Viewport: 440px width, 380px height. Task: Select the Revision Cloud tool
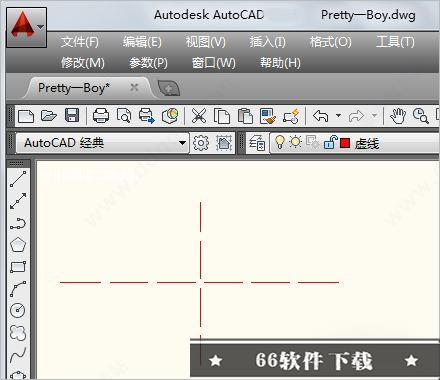coord(18,332)
